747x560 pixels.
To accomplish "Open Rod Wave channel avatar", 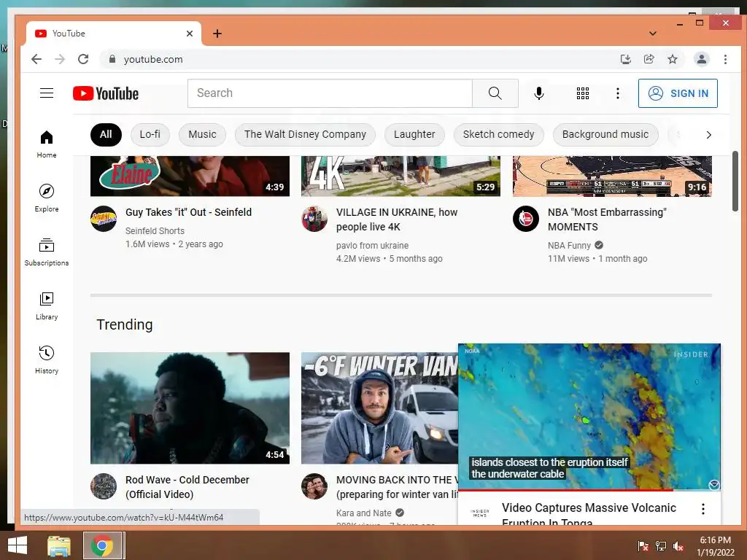I will [x=104, y=486].
